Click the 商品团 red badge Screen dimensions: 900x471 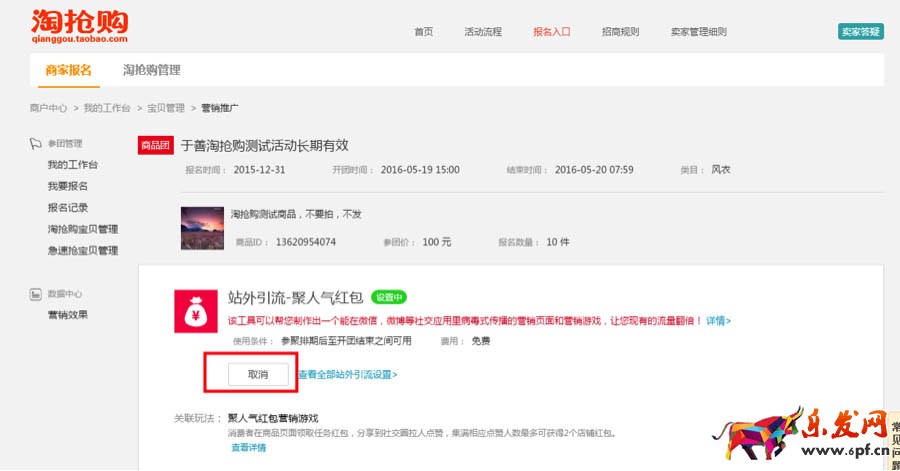(155, 145)
